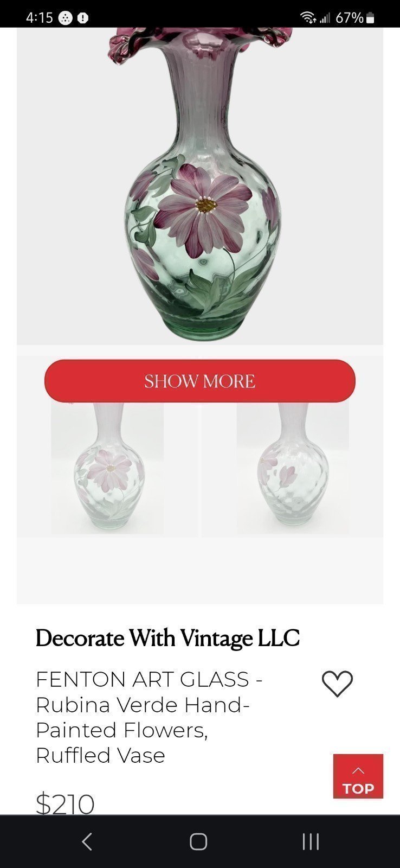Tap the Android home navigation icon
400x868 pixels.
pos(198,841)
